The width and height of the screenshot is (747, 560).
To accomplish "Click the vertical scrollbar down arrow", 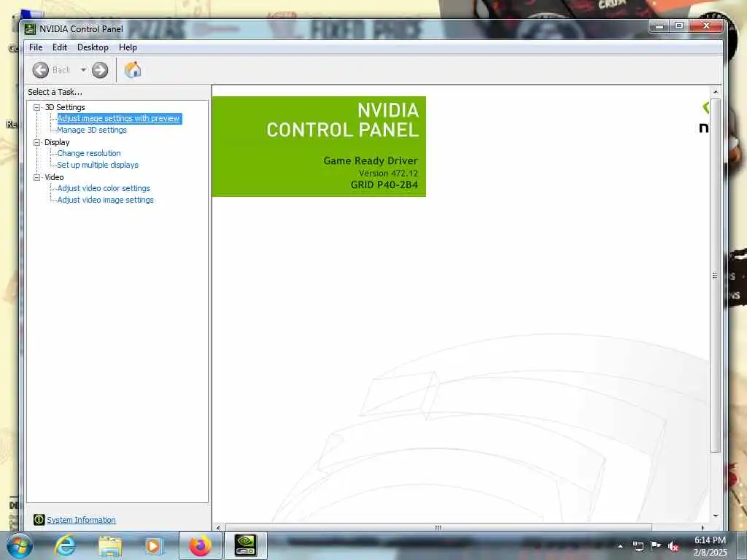I will (x=715, y=516).
